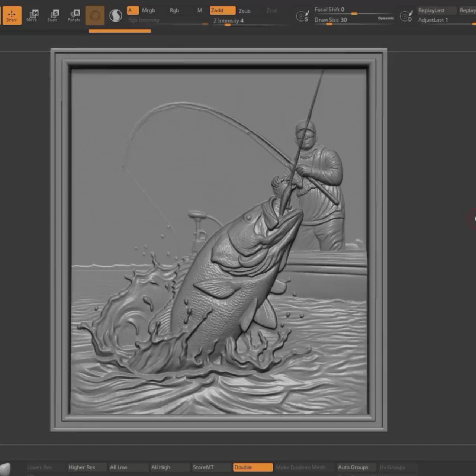The height and width of the screenshot is (476, 476).
Task: Click the Lower Res button
Action: 45,467
